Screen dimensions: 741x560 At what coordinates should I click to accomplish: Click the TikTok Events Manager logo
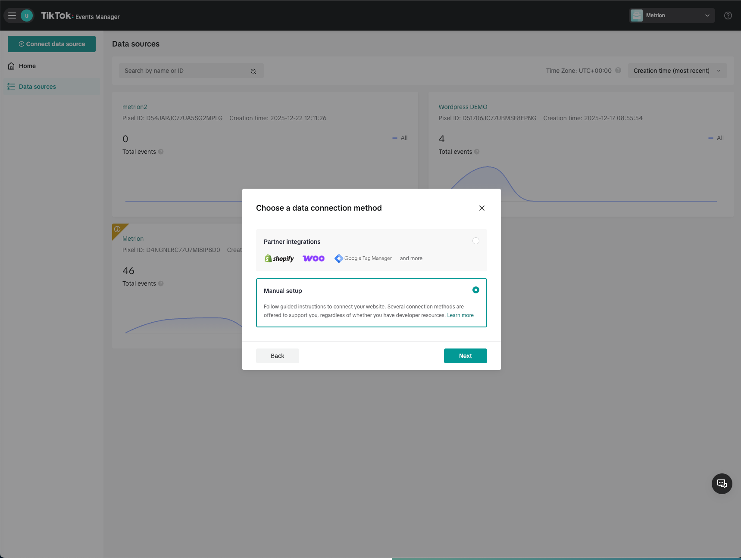80,16
